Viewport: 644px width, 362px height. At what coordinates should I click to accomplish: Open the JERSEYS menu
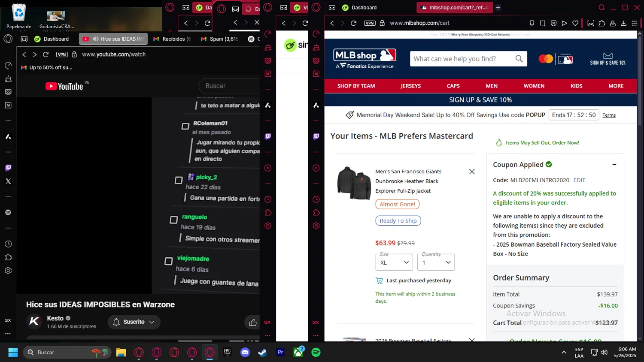[x=411, y=86]
